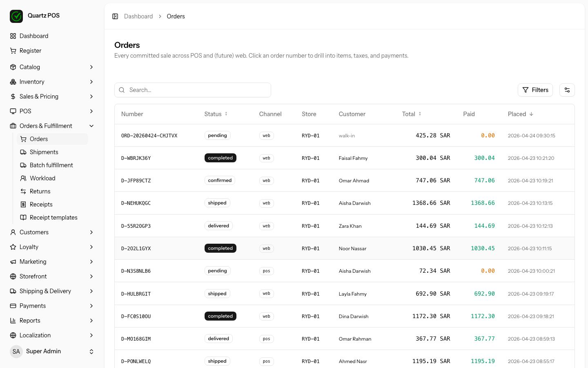Click paid amount 747.06
This screenshot has width=588, height=368.
[484, 180]
